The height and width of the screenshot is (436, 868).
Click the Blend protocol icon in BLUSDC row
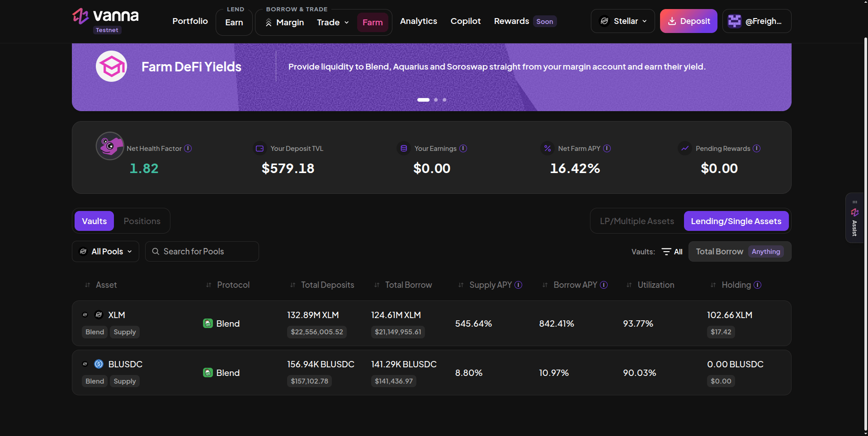[x=208, y=373]
